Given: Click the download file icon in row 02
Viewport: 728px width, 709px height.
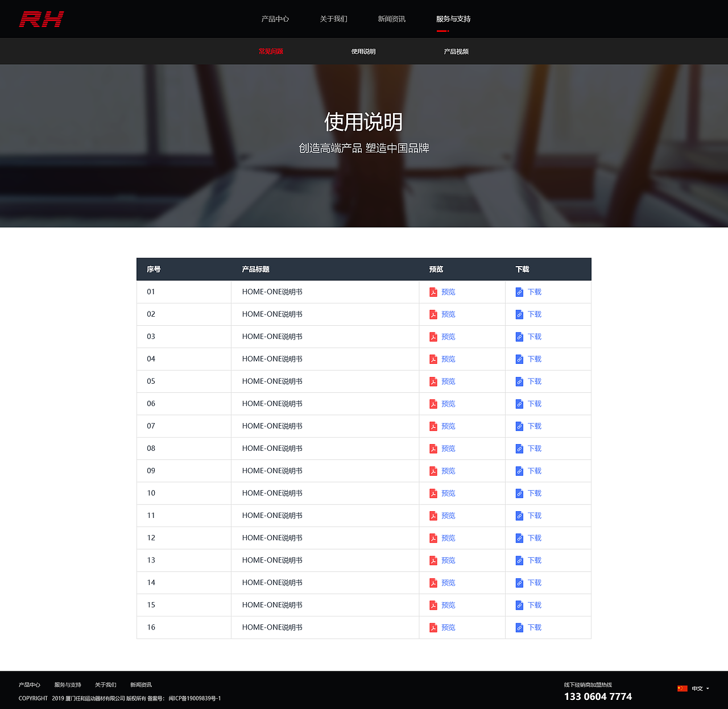Looking at the screenshot, I should [x=519, y=314].
